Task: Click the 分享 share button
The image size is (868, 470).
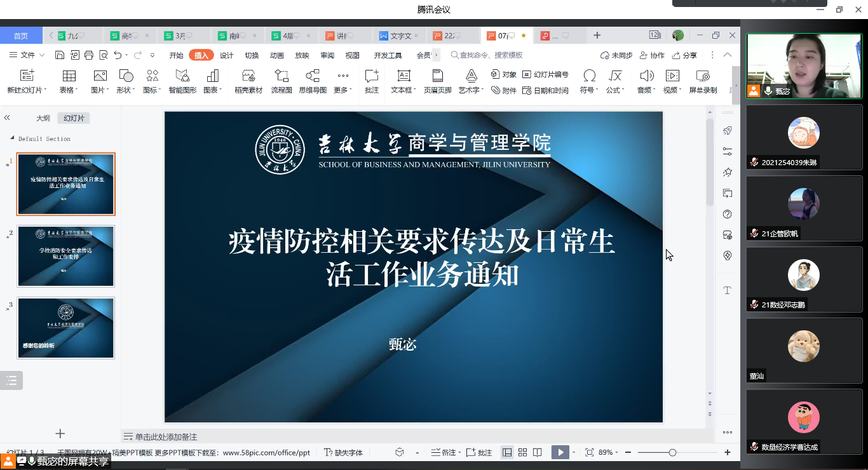Action: [x=684, y=55]
